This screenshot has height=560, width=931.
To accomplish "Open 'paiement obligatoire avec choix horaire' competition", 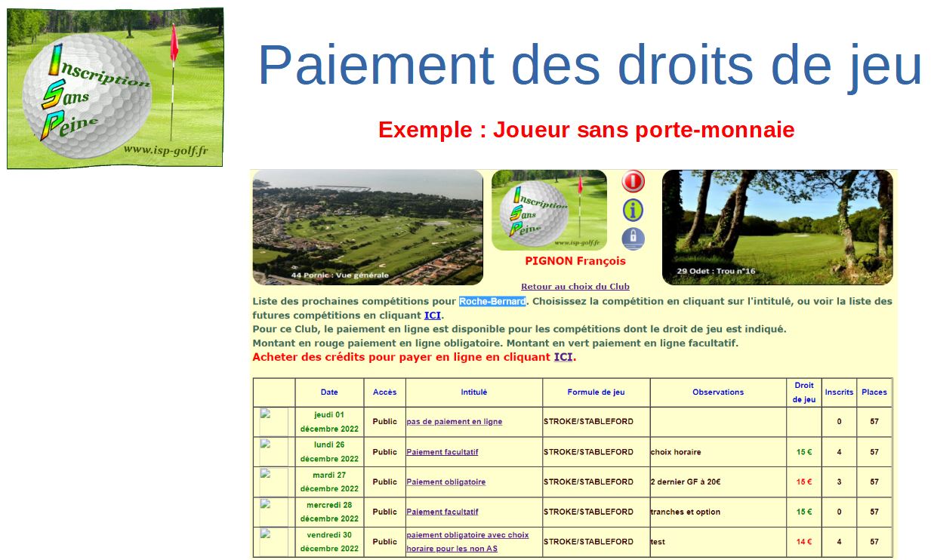I will point(467,542).
